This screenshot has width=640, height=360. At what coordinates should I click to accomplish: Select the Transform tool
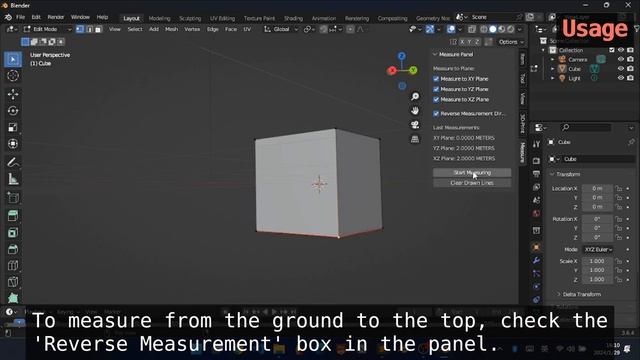[x=13, y=144]
